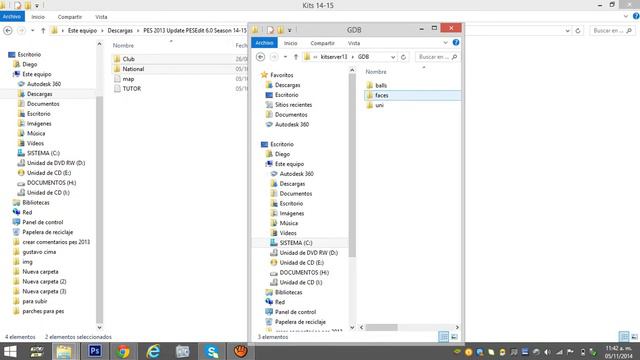Open recent locations dropdown in GDB window
The height and width of the screenshot is (360, 640).
click(285, 57)
